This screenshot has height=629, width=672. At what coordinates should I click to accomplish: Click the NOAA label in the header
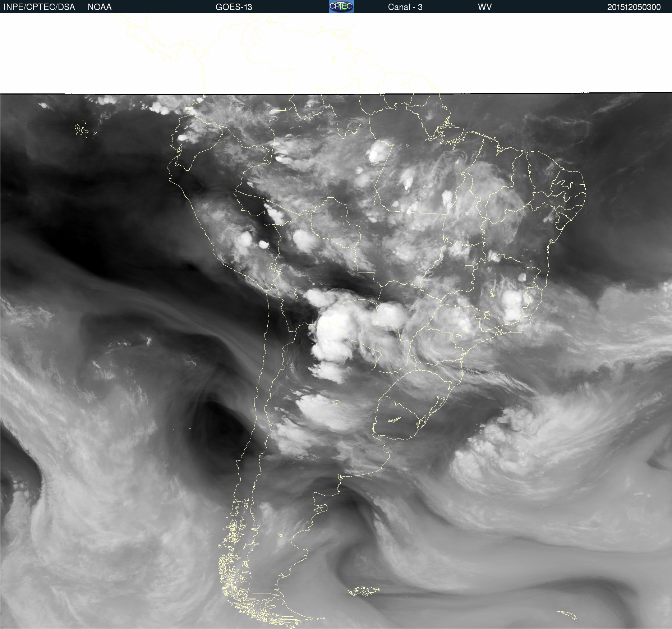tap(100, 7)
